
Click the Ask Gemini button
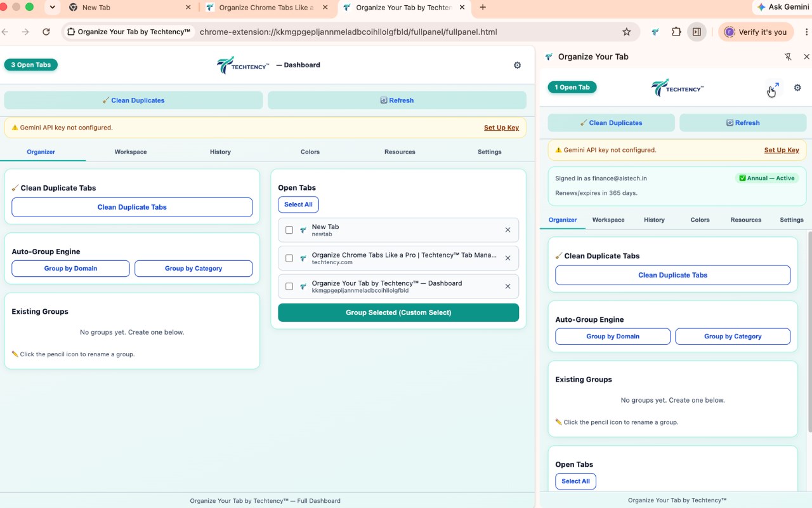pos(782,7)
